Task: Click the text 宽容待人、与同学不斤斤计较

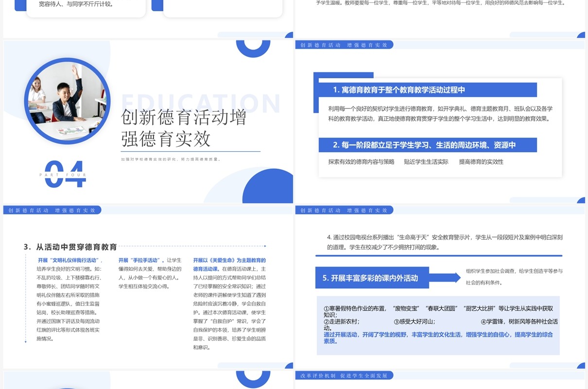Action: coord(76,4)
